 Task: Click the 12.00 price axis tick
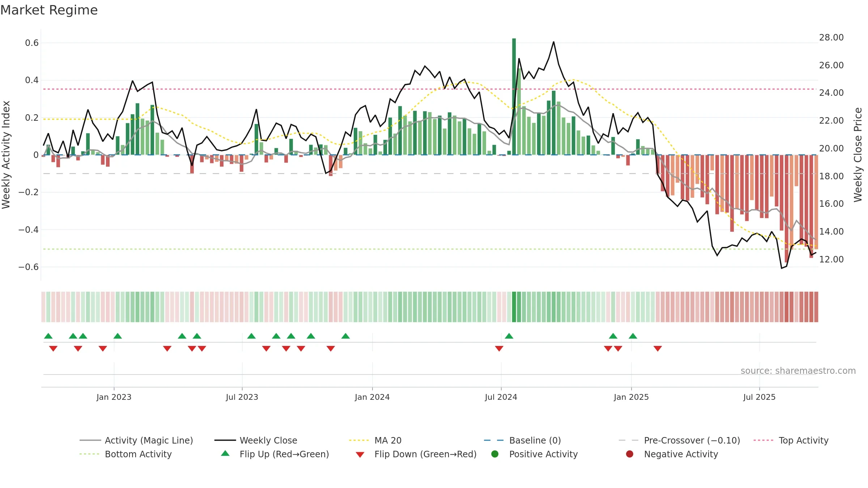[x=831, y=259]
